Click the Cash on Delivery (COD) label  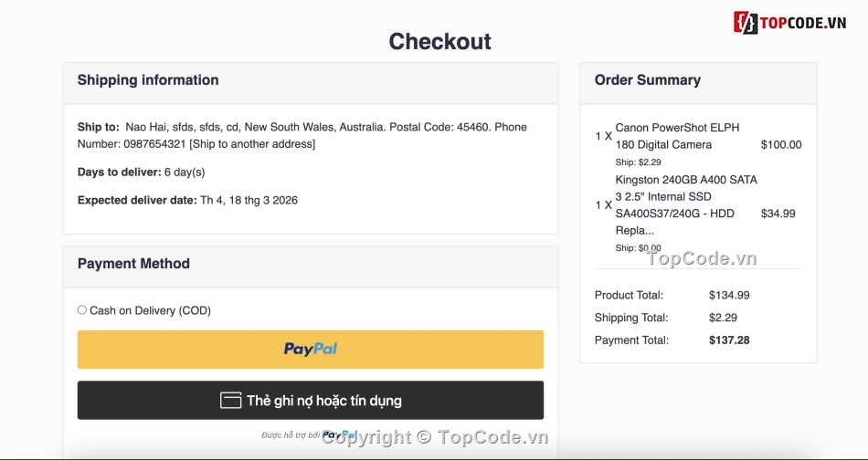click(150, 310)
